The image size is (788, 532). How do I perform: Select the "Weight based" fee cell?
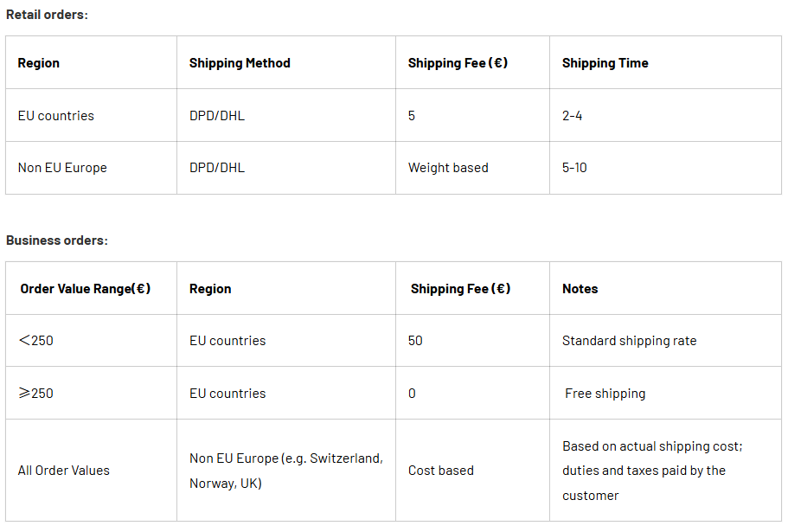tap(448, 168)
